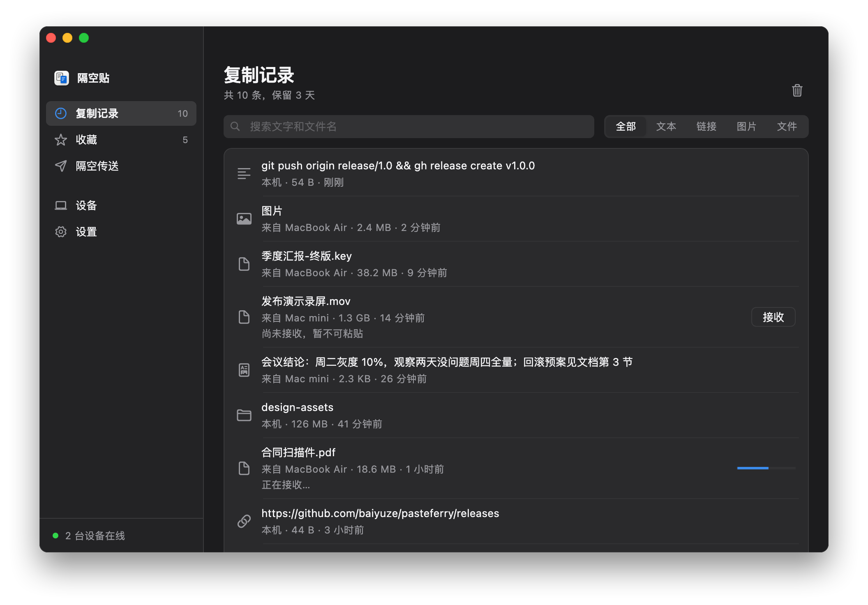868x605 pixels.
Task: Click the clock icon beside 复制记录
Action: point(61,113)
